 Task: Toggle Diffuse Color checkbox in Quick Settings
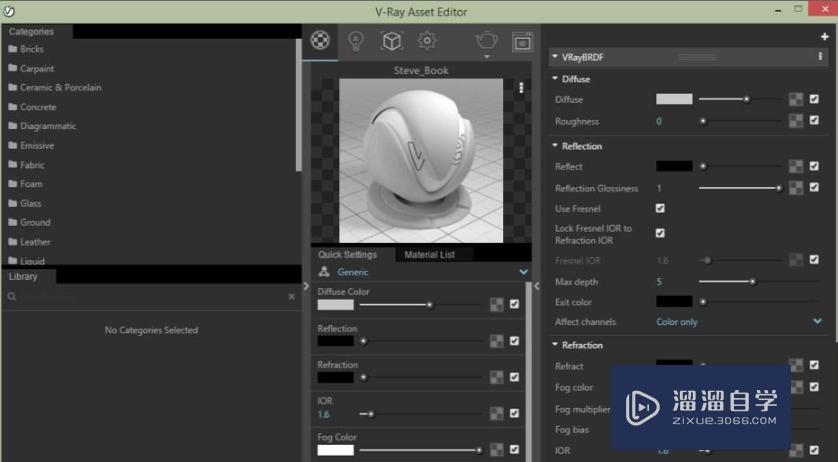tap(514, 304)
